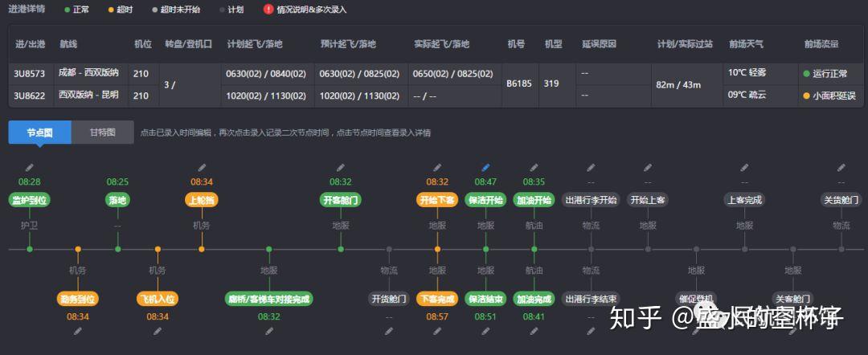Switch to the 节点图 tab
Screen dimensions: 868x355
click(40, 133)
